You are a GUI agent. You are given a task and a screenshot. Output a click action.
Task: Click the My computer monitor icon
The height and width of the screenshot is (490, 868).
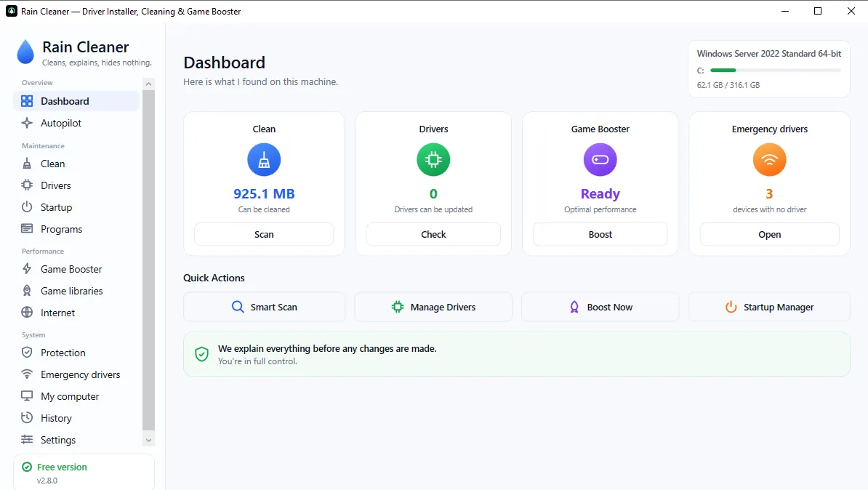[27, 396]
